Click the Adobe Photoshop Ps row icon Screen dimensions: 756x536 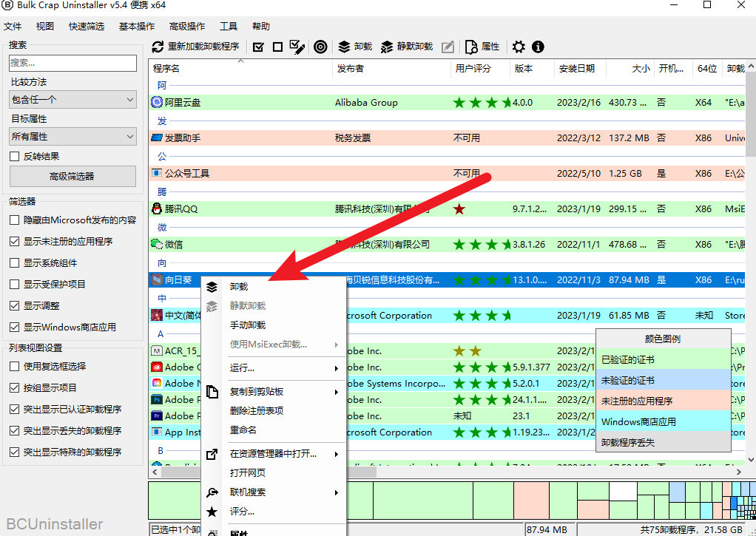pos(157,399)
